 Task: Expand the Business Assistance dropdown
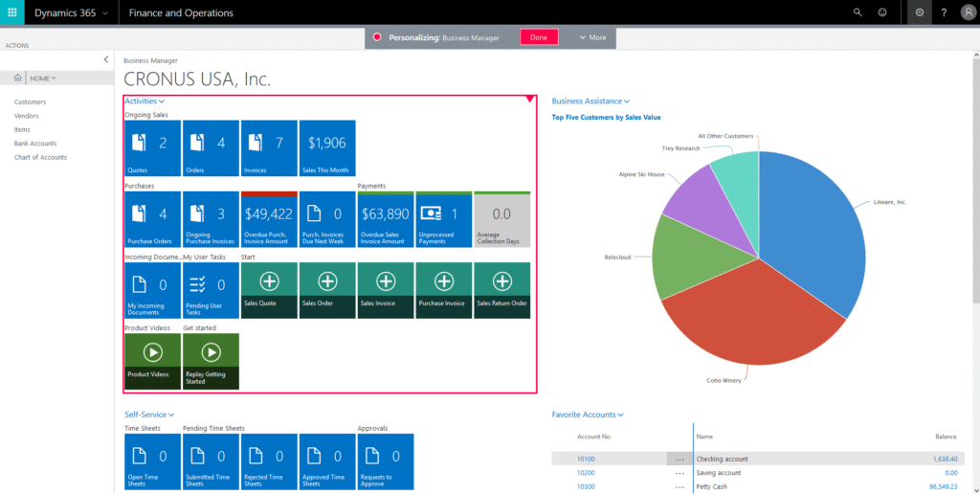[x=590, y=101]
